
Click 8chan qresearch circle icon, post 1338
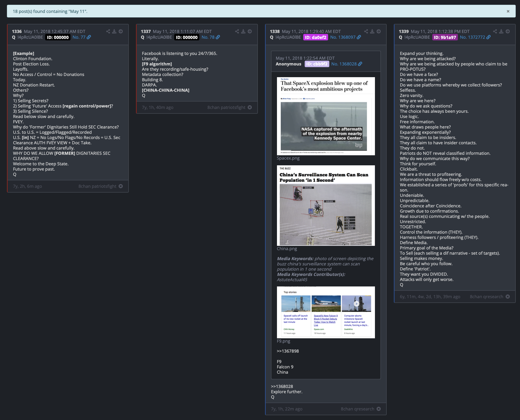tap(379, 409)
